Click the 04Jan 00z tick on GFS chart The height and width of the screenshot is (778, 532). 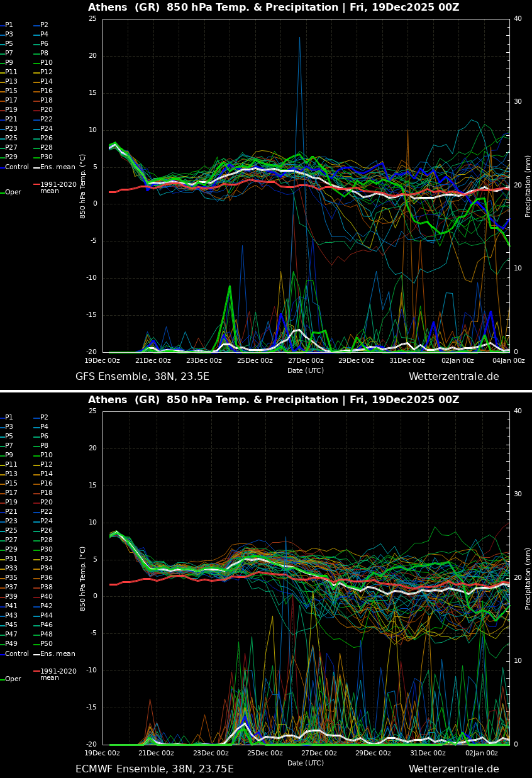click(508, 361)
